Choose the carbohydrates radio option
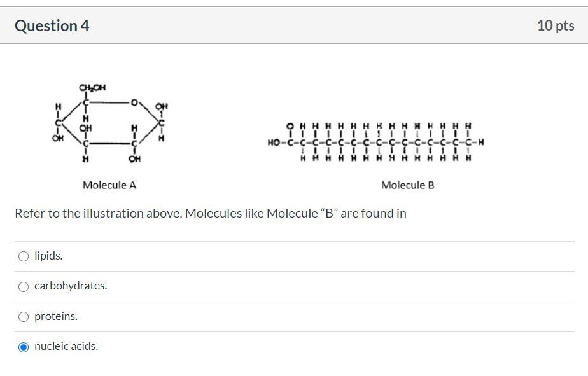The image size is (588, 376). [x=24, y=286]
